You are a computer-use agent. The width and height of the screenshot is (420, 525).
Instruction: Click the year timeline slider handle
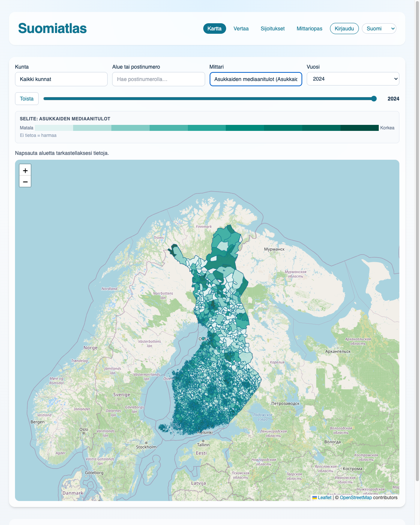coord(374,99)
